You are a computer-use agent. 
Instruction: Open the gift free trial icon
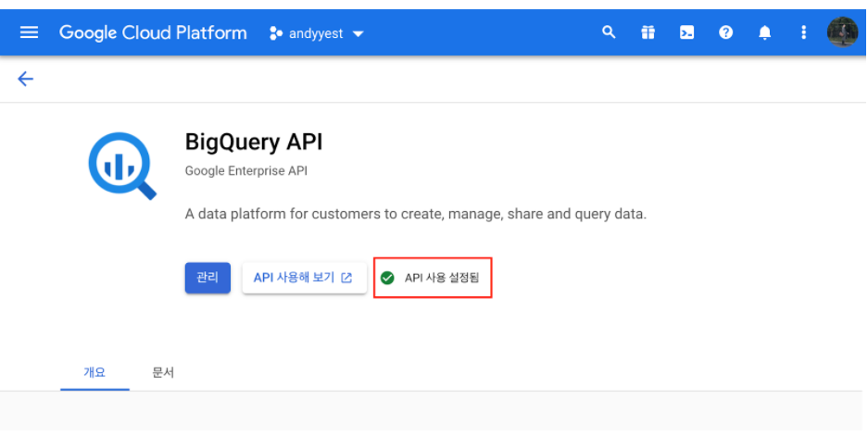point(648,32)
